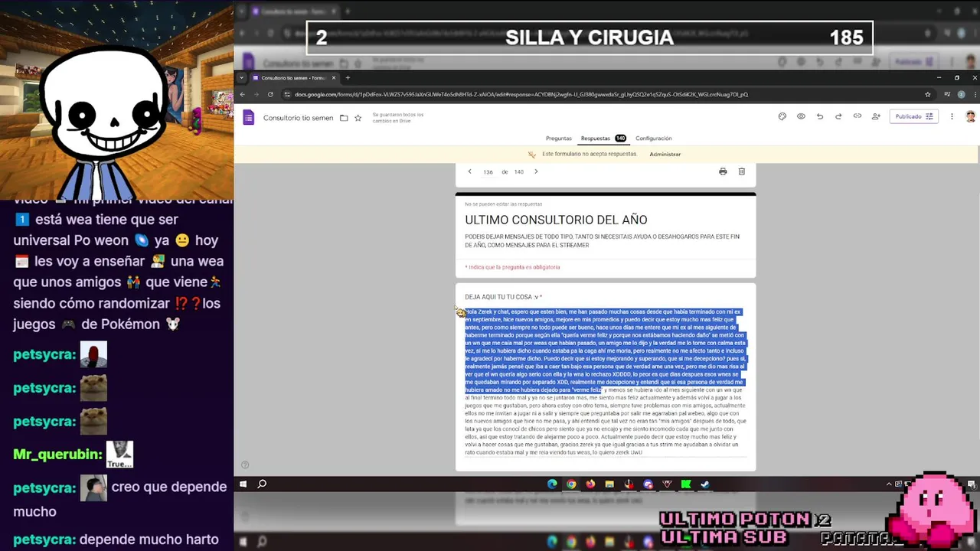The height and width of the screenshot is (551, 980).
Task: Move form to folder icon
Action: click(x=344, y=118)
